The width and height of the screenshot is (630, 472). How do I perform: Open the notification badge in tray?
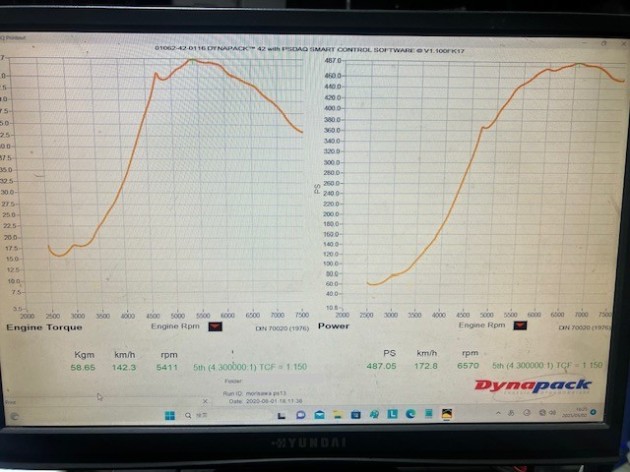(594, 412)
